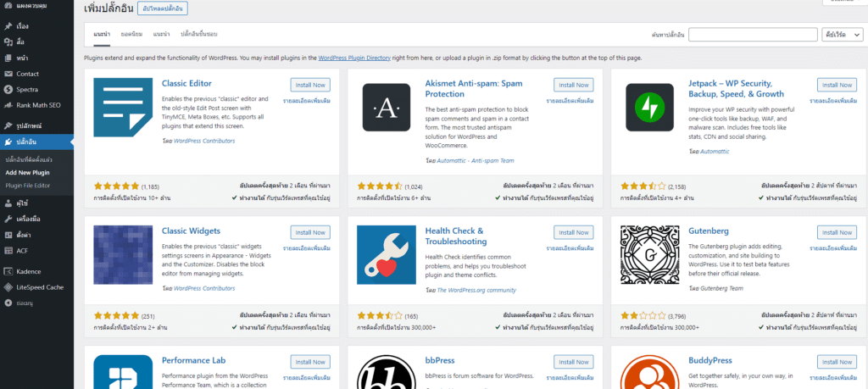The image size is (868, 389).
Task: Open the Users person icon
Action: 8,203
